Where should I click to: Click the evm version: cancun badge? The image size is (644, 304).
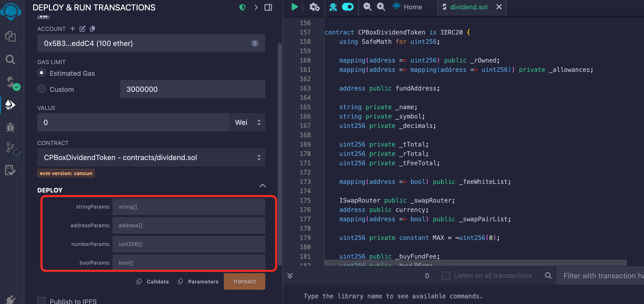tap(66, 173)
